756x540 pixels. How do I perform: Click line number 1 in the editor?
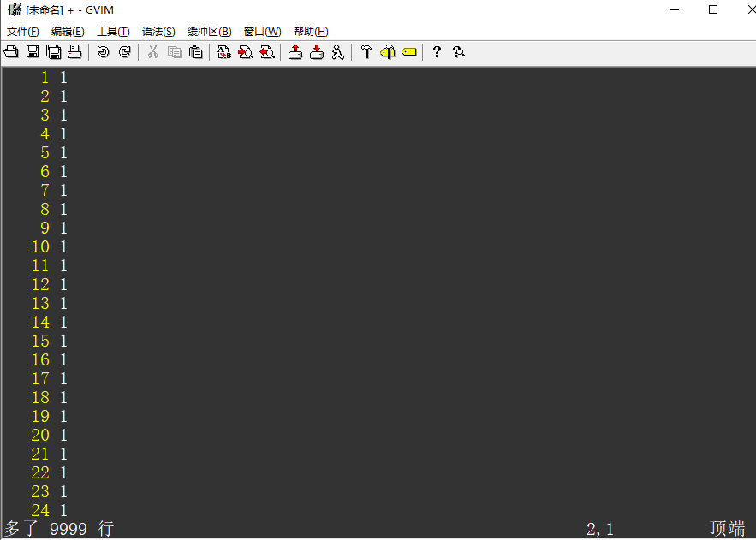click(x=45, y=78)
